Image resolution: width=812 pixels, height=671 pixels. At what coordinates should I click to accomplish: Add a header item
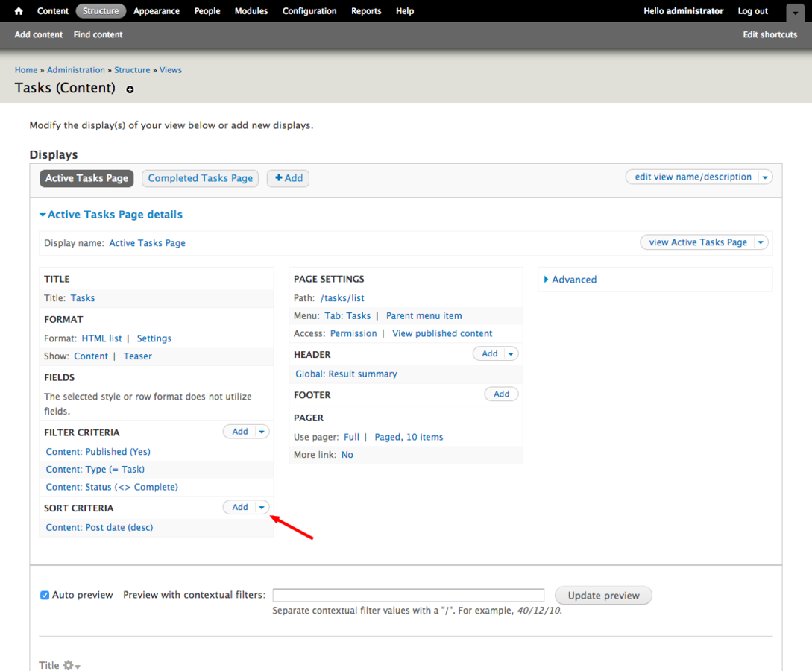489,353
